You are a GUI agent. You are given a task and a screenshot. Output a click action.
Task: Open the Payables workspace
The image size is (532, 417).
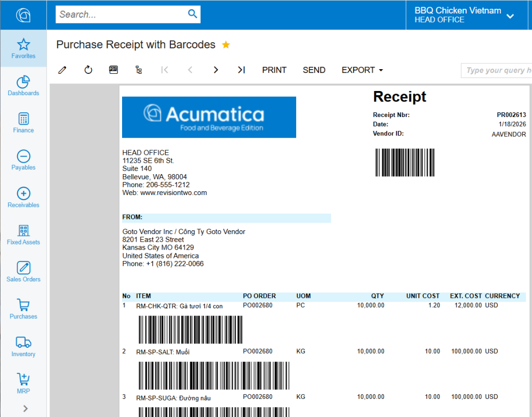[x=23, y=160]
